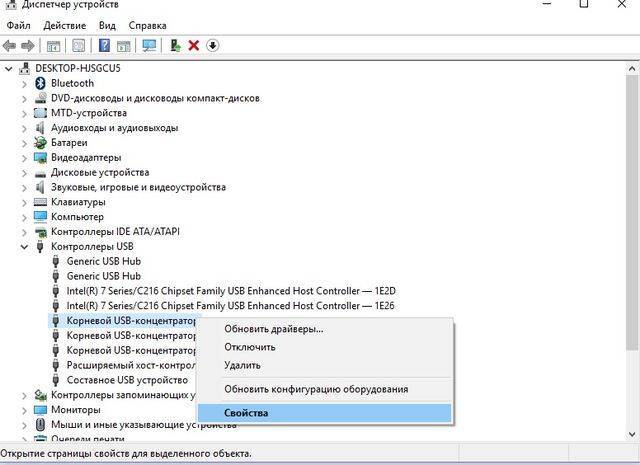Expand the Дисковые устройства chevron
640x465 pixels.
pyautogui.click(x=24, y=173)
